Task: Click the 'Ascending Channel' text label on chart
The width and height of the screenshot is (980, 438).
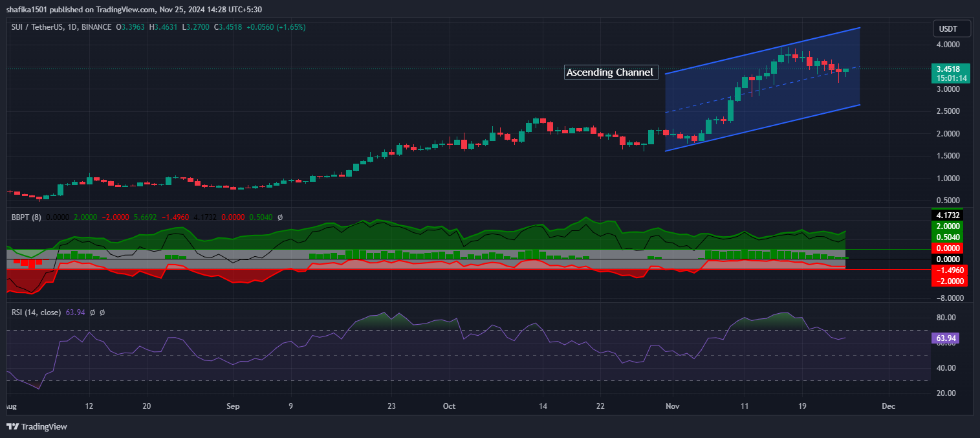Action: [610, 72]
